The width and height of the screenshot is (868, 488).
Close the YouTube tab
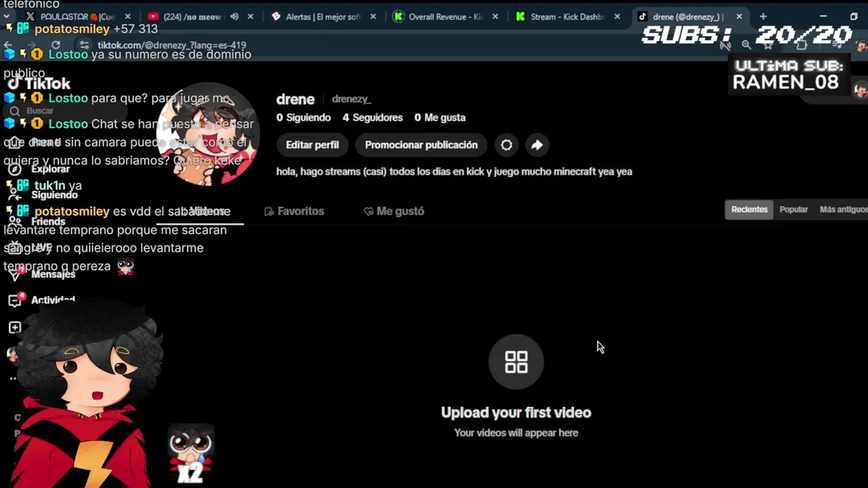(250, 17)
